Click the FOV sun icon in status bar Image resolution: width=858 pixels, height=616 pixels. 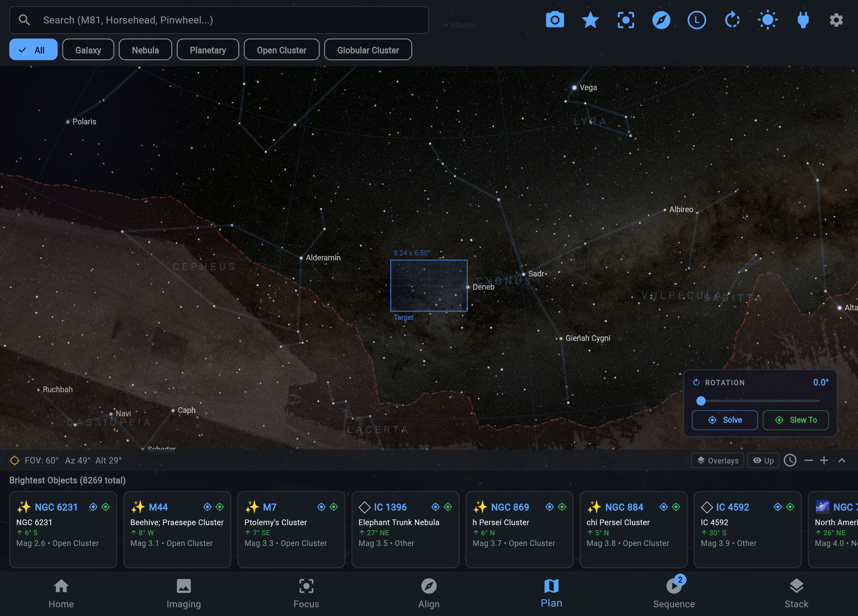[x=14, y=460]
